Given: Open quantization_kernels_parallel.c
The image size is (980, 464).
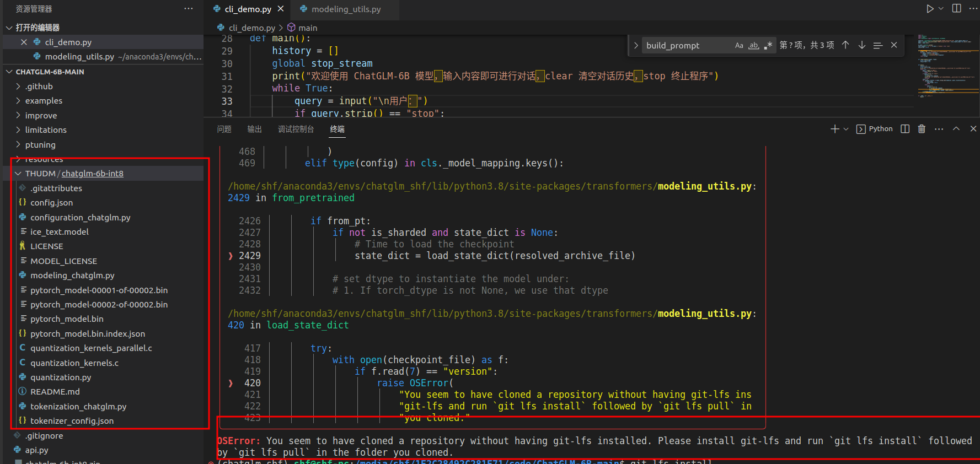Looking at the screenshot, I should point(103,348).
